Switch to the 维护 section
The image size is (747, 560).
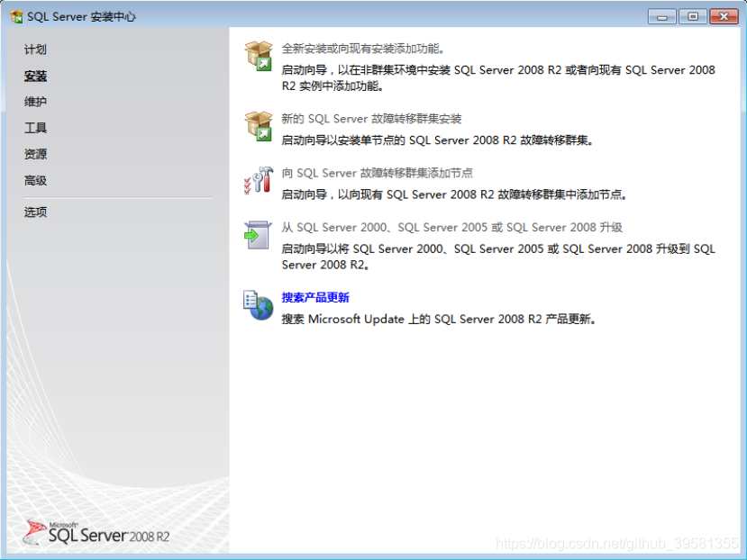point(35,102)
